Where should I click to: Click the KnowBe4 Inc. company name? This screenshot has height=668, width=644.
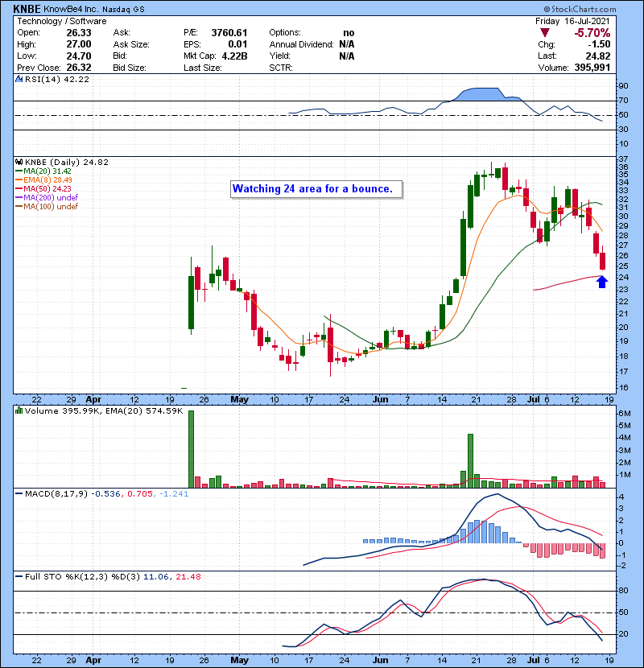pyautogui.click(x=71, y=9)
